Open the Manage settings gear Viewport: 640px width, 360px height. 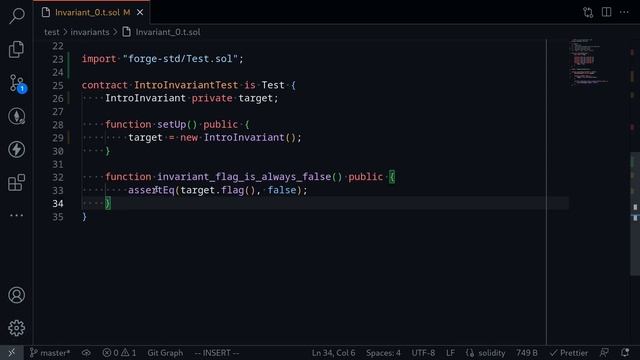[x=16, y=328]
